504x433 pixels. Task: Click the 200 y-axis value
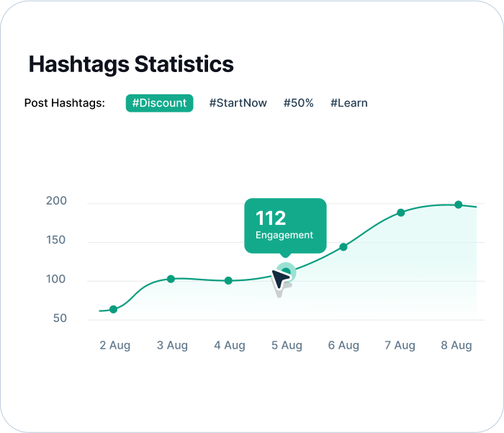[56, 201]
